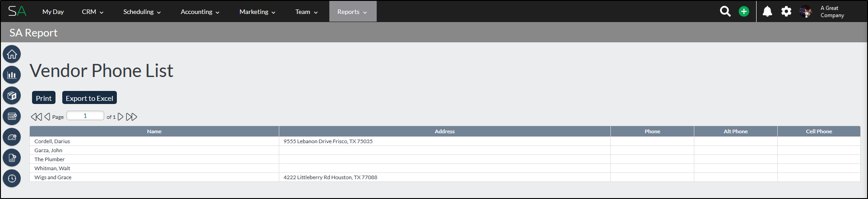Open the notifications bell icon

pyautogui.click(x=767, y=11)
